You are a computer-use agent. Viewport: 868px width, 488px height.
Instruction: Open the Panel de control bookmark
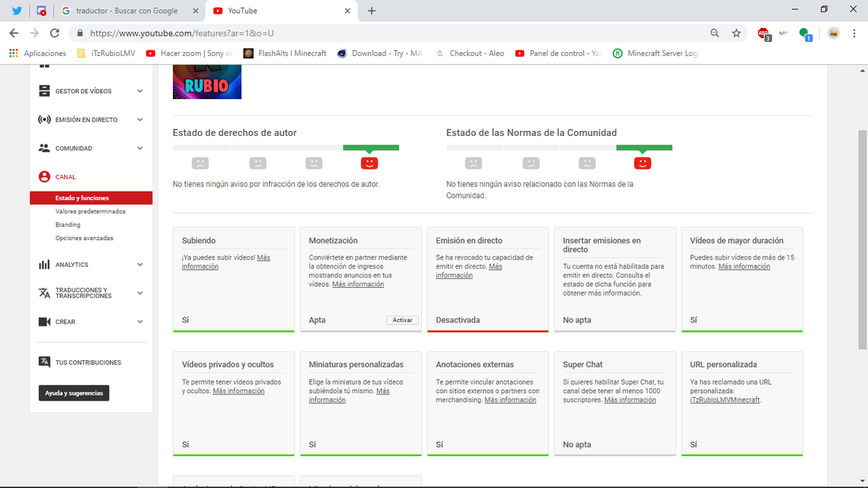[558, 53]
